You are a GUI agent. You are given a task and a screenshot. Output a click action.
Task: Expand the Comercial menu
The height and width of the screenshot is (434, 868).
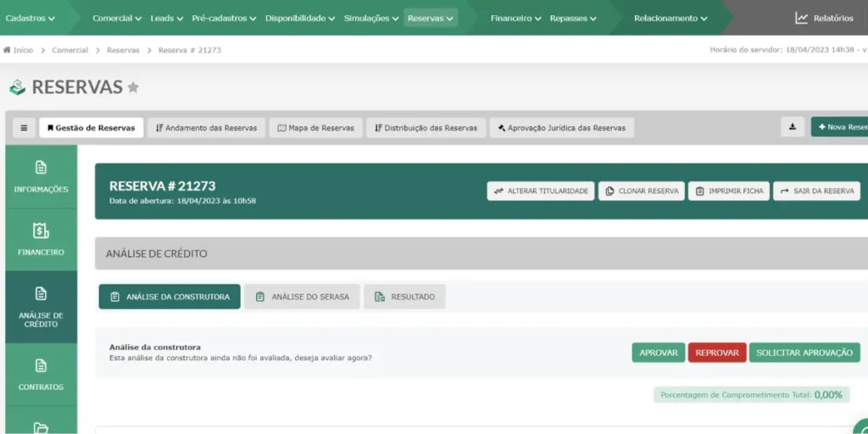click(117, 19)
